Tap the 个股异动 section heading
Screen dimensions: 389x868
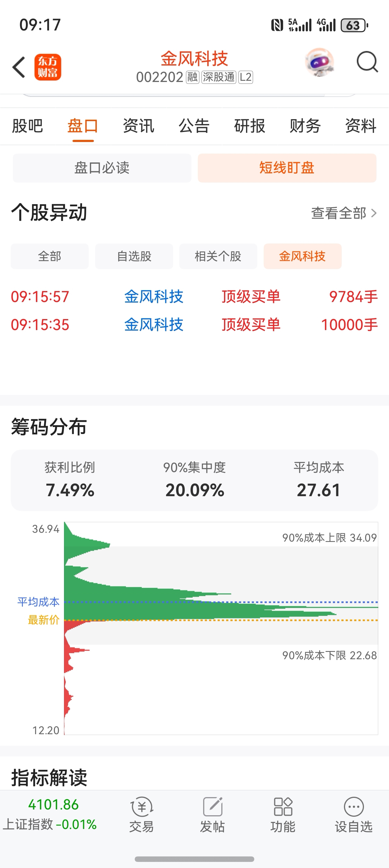pos(49,212)
